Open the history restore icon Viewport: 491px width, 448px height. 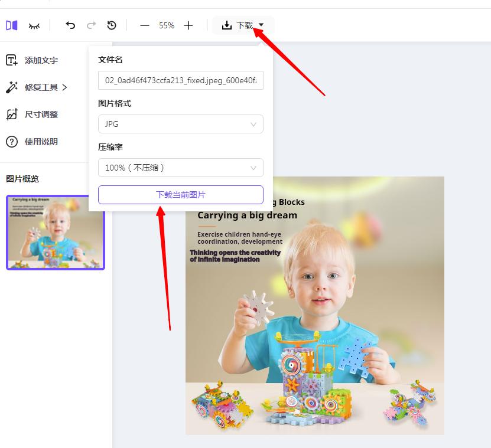[x=113, y=25]
